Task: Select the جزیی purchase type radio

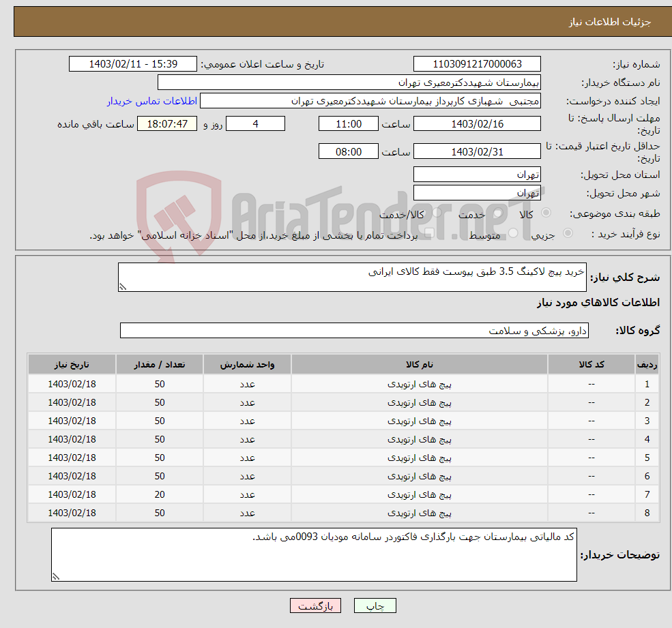Action: [568, 233]
